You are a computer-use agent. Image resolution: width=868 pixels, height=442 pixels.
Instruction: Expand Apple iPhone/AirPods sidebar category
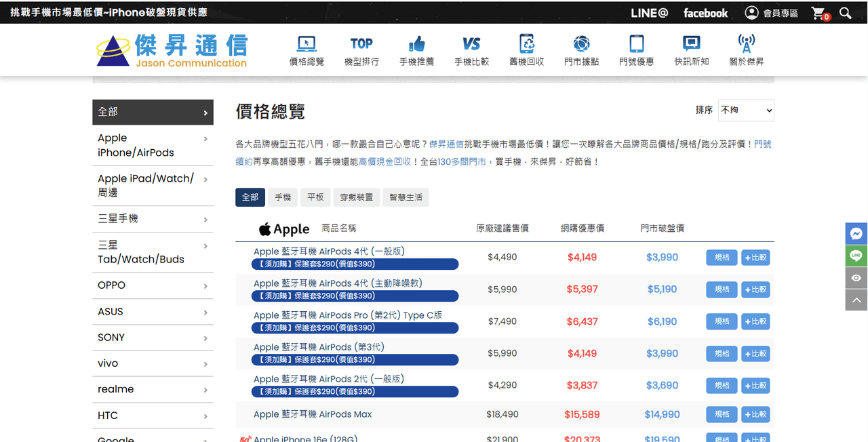tap(153, 145)
